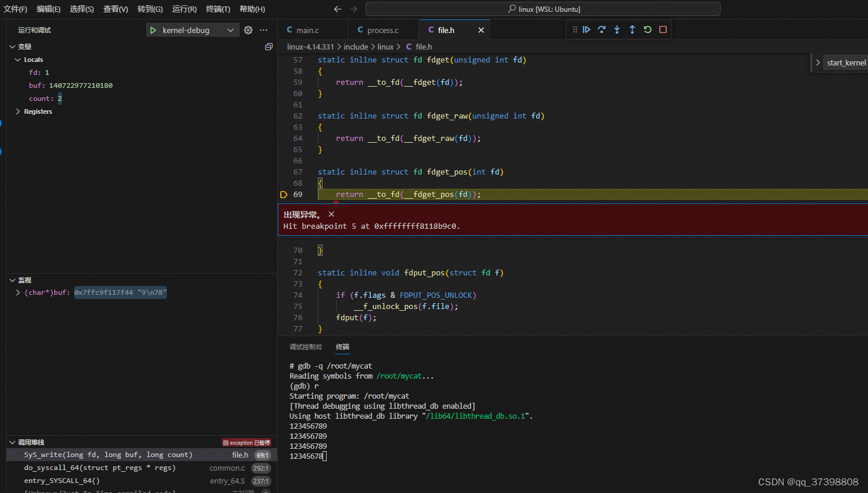Open the kernel-debug configuration dropdown
The image size is (868, 493).
[232, 29]
